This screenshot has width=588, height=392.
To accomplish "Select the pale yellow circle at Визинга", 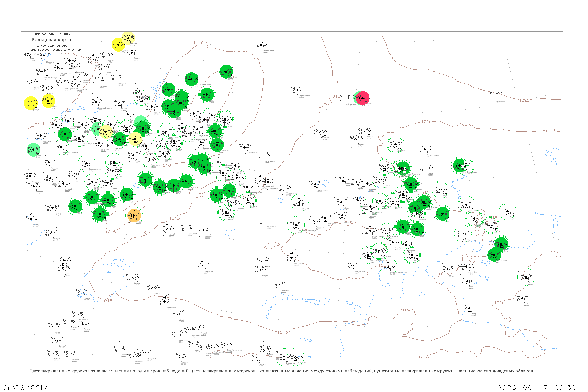I will coord(128,38).
